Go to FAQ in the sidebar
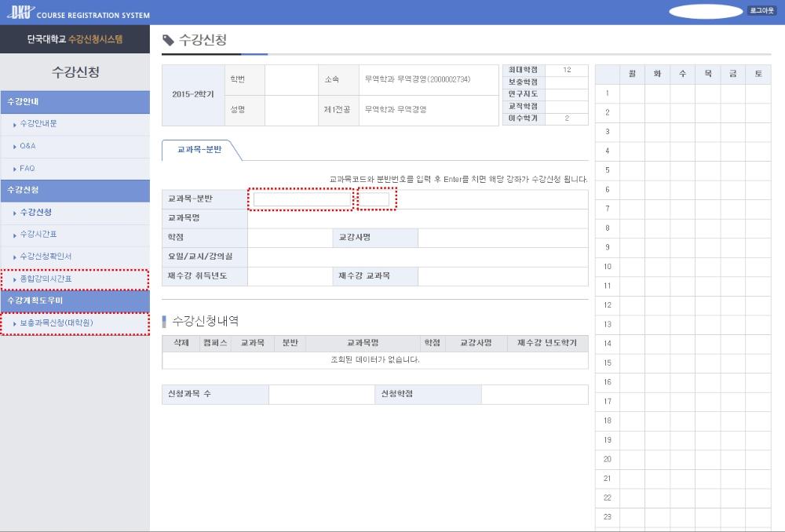 point(27,168)
